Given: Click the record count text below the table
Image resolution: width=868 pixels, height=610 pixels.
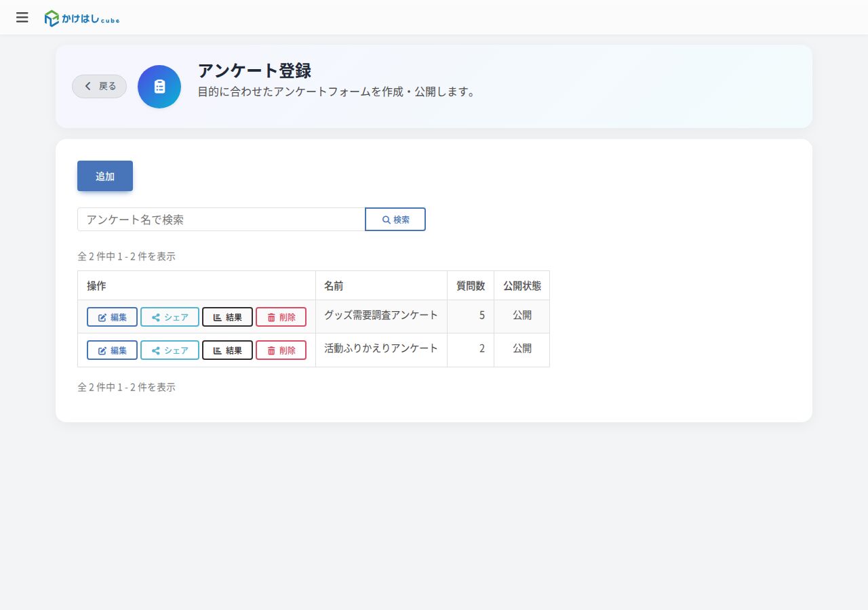Looking at the screenshot, I should click(x=127, y=387).
